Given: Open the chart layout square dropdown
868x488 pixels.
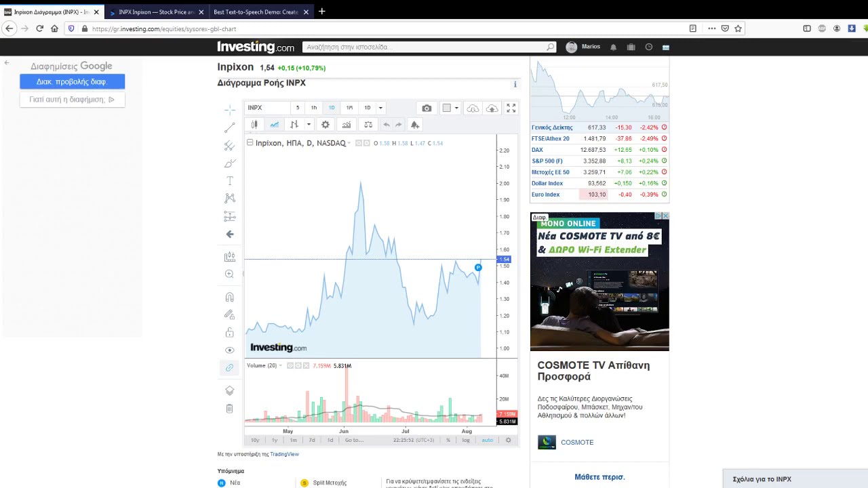Looking at the screenshot, I should [x=451, y=108].
